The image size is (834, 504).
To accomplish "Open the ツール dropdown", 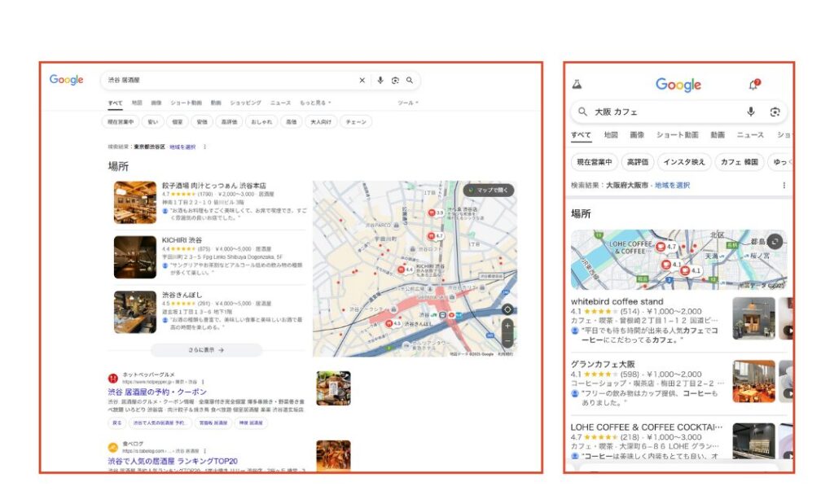I will (408, 103).
